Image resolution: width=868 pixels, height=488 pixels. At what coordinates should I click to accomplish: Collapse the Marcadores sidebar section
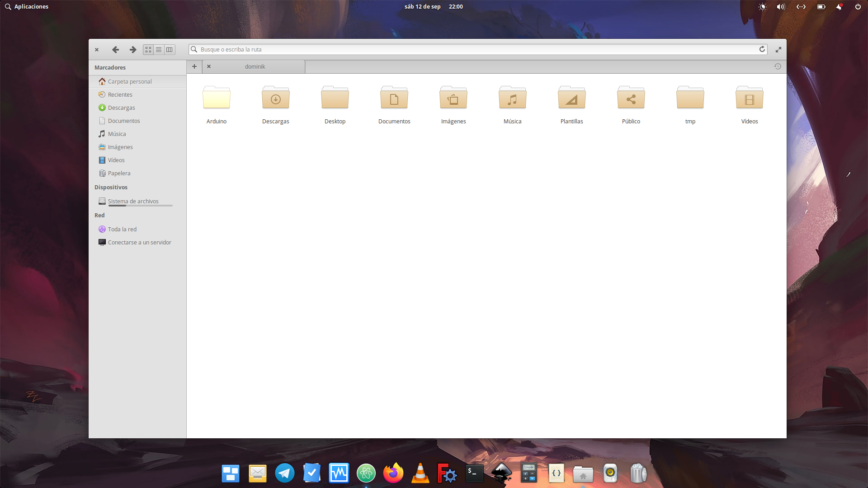point(110,67)
